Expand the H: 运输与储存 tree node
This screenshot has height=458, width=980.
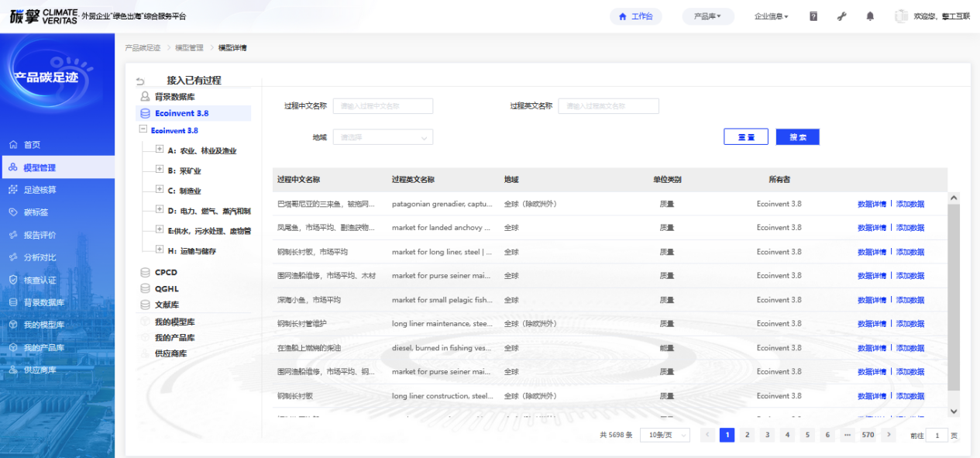point(160,250)
